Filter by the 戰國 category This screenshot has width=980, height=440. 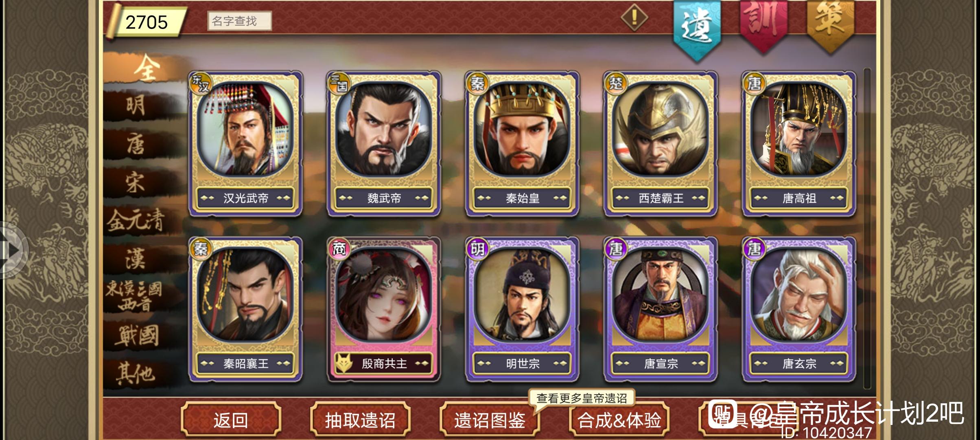[x=136, y=336]
